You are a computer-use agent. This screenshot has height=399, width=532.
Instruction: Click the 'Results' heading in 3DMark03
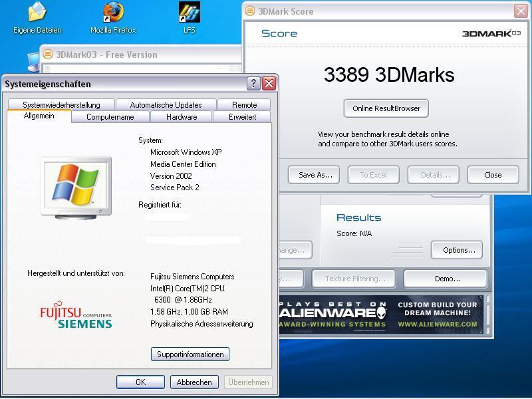[358, 217]
